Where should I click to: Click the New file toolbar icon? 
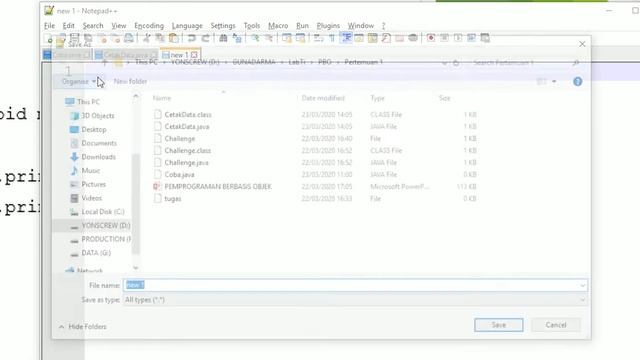pyautogui.click(x=48, y=39)
